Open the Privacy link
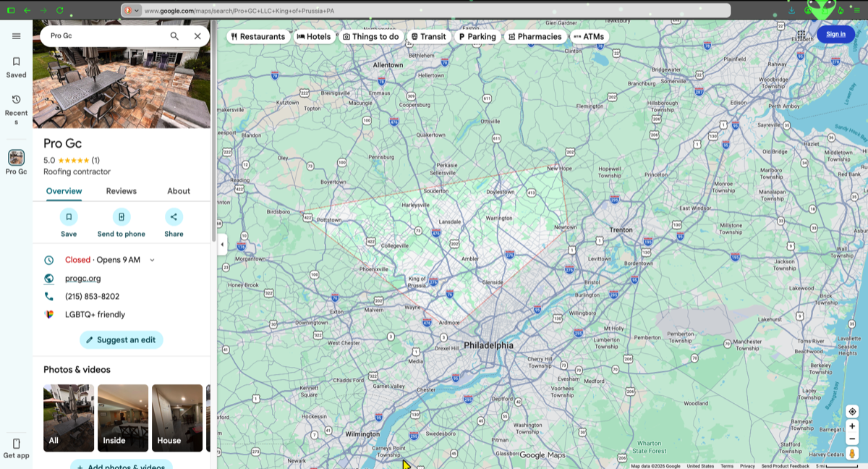Viewport: 868px width, 469px height. (747, 466)
